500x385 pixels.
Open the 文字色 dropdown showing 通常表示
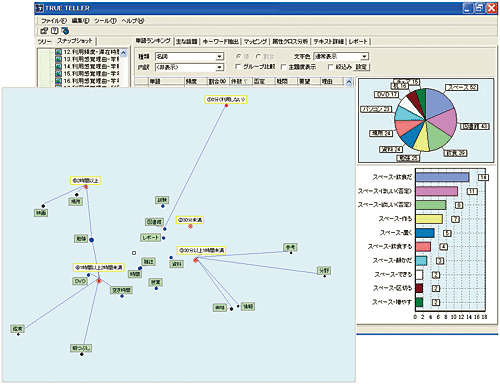tap(341, 56)
